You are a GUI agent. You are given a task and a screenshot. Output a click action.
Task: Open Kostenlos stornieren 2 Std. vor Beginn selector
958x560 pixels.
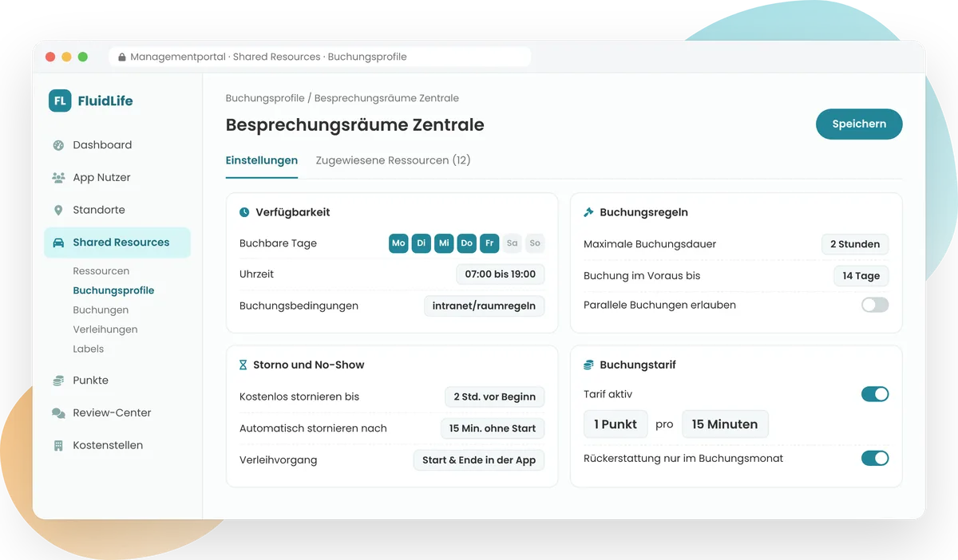click(495, 396)
